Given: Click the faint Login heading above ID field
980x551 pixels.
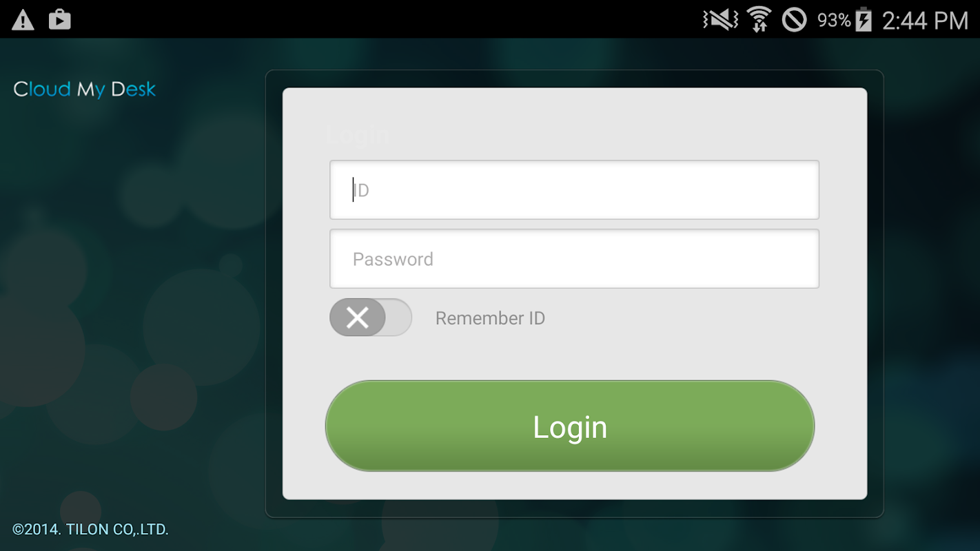Looking at the screenshot, I should 357,135.
